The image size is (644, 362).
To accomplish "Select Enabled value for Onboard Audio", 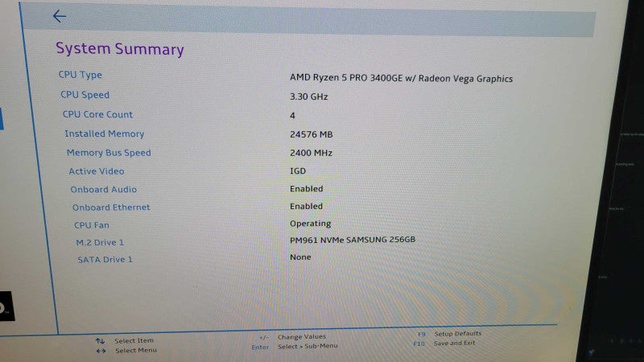I will click(307, 189).
